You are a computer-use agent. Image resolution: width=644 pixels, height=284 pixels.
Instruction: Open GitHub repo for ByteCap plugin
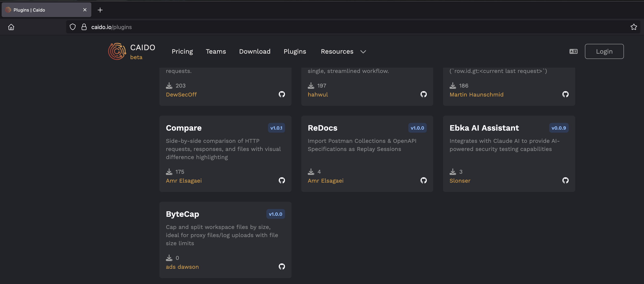tap(282, 267)
